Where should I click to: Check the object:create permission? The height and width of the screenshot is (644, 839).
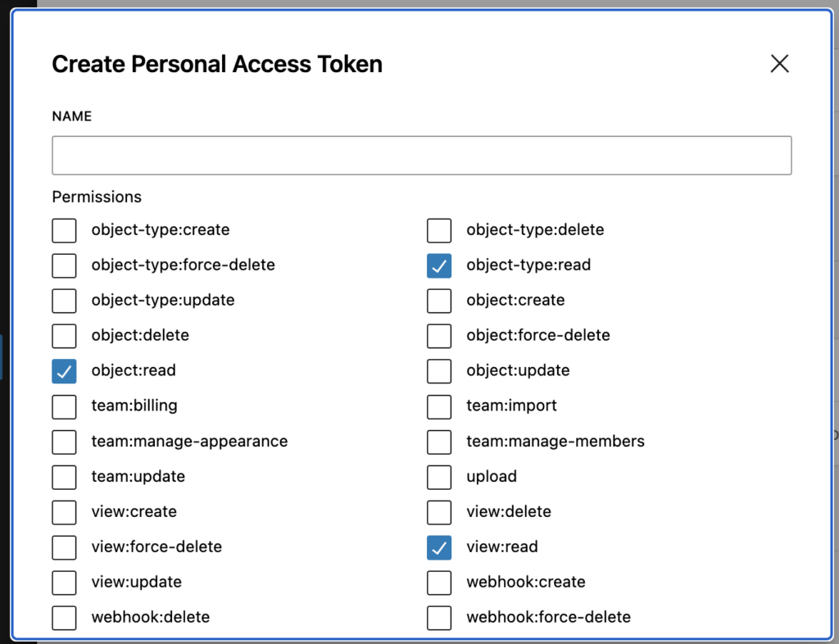pyautogui.click(x=439, y=301)
